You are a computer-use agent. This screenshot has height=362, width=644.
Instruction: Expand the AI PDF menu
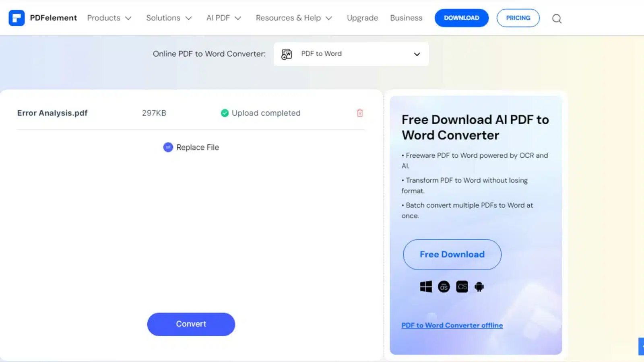click(224, 18)
